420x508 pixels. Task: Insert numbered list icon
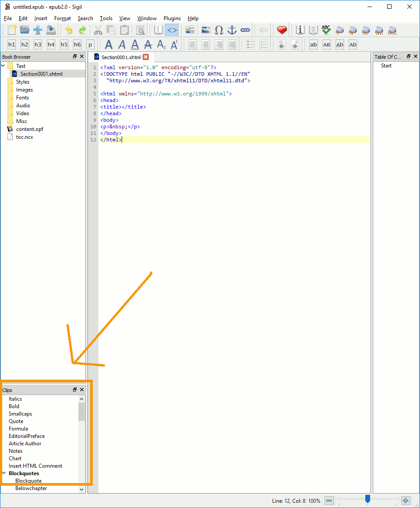[x=263, y=44]
